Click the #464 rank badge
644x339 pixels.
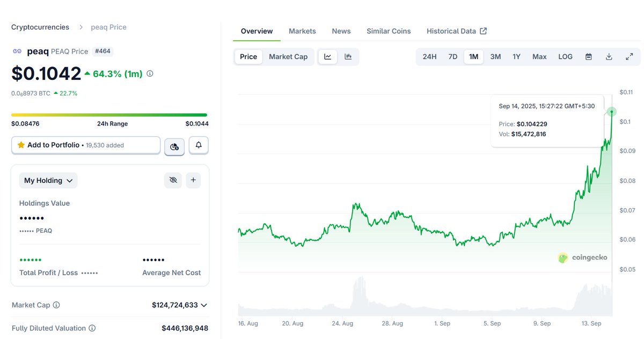coord(103,51)
